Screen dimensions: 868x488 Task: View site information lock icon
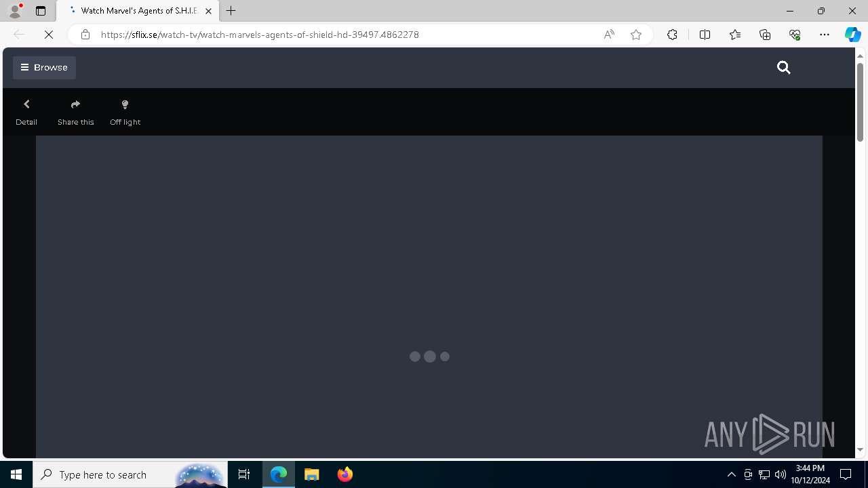pos(85,35)
